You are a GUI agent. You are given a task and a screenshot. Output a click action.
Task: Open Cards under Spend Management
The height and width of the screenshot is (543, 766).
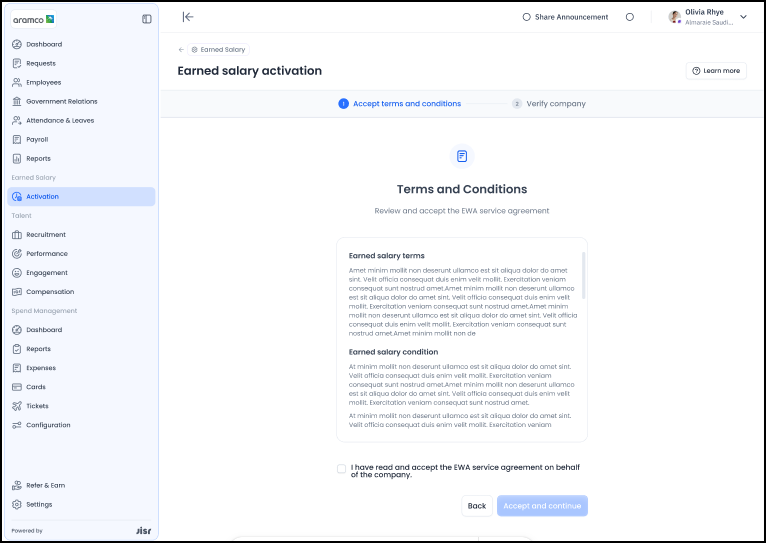(35, 387)
